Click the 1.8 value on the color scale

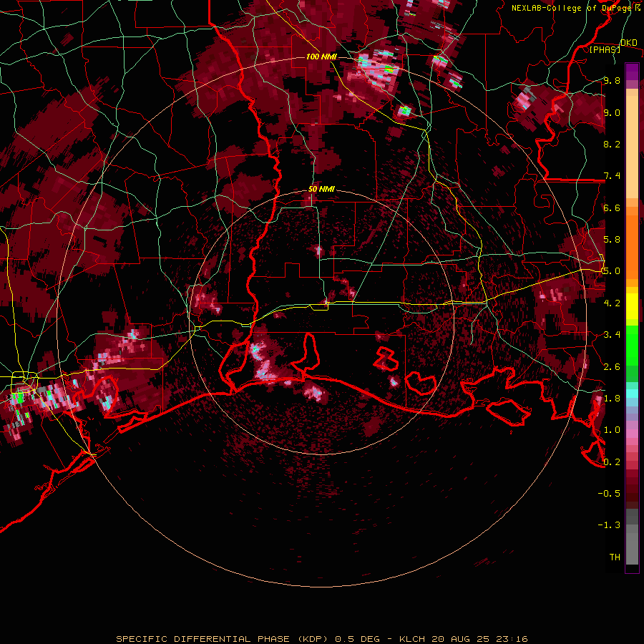[612, 399]
